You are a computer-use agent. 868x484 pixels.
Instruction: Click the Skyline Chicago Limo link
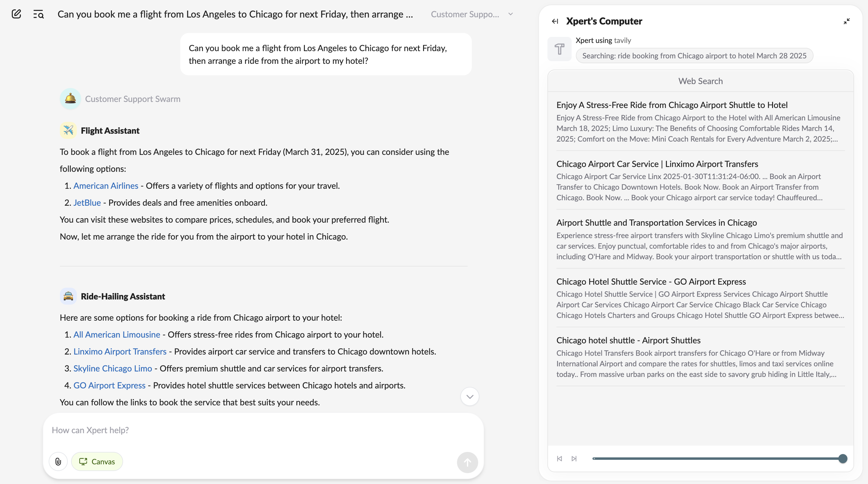pos(113,368)
